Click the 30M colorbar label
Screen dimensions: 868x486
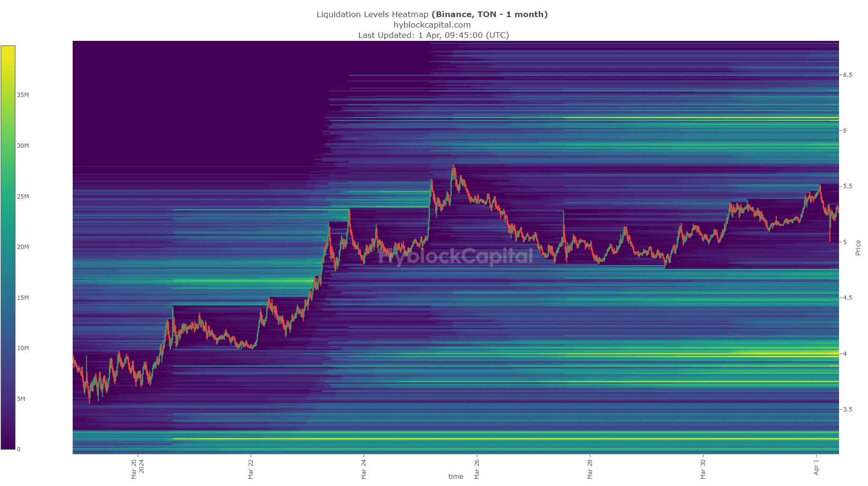(23, 146)
